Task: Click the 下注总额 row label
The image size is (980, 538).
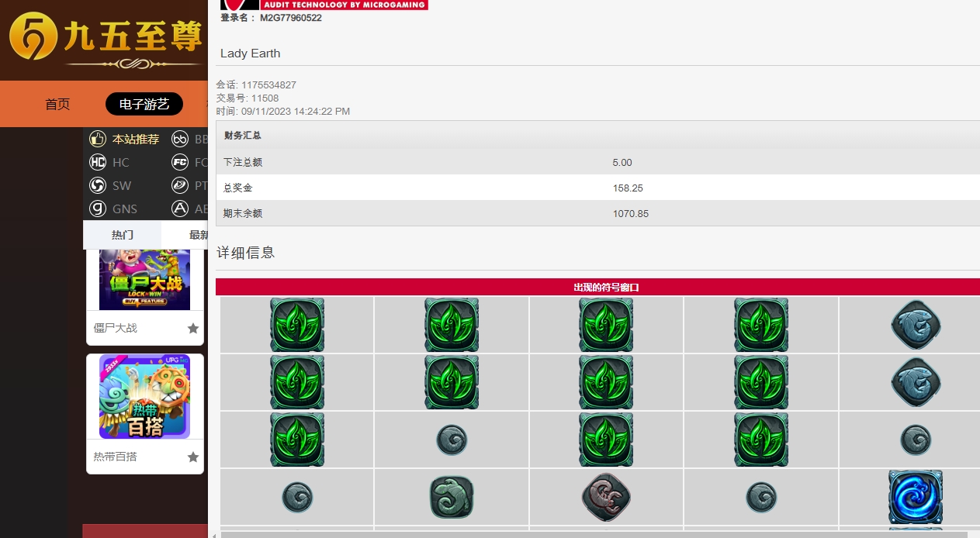Action: [243, 163]
